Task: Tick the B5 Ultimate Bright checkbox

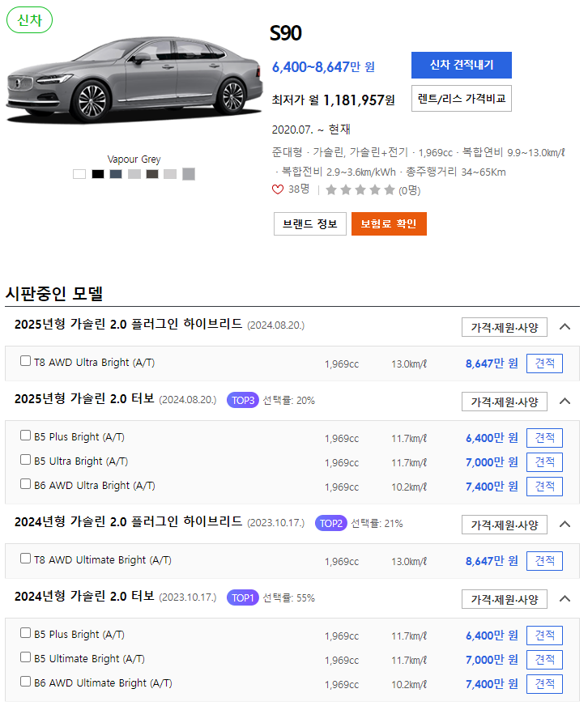Action: [x=25, y=657]
